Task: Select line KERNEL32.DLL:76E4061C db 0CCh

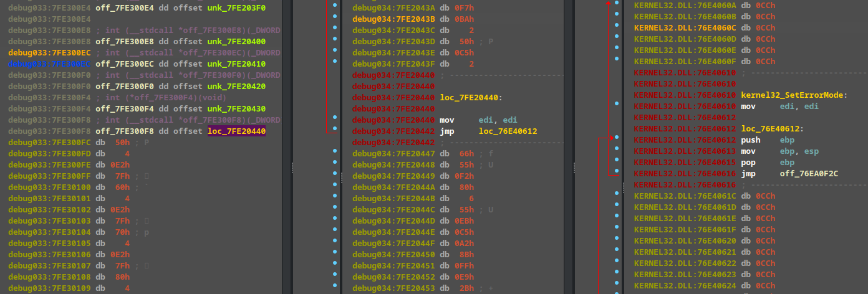Action: [x=705, y=196]
